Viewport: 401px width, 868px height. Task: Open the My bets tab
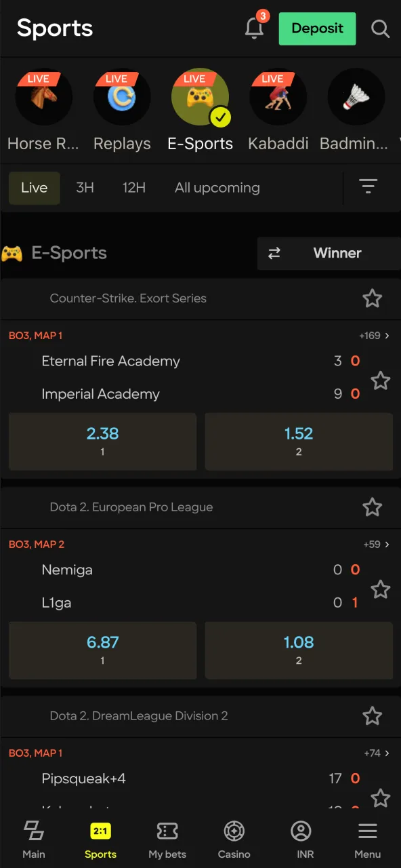coord(167,839)
